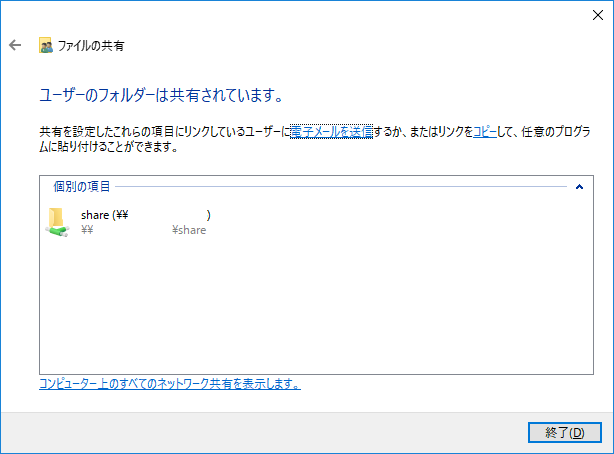Click the ユーザーのフォルダーは共有されています heading
Screen dimensions: 614x454
click(161, 95)
